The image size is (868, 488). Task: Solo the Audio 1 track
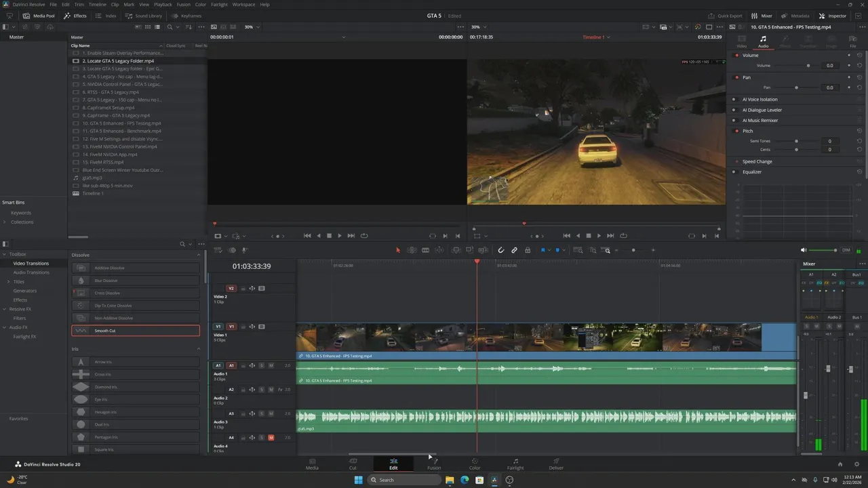pos(262,365)
